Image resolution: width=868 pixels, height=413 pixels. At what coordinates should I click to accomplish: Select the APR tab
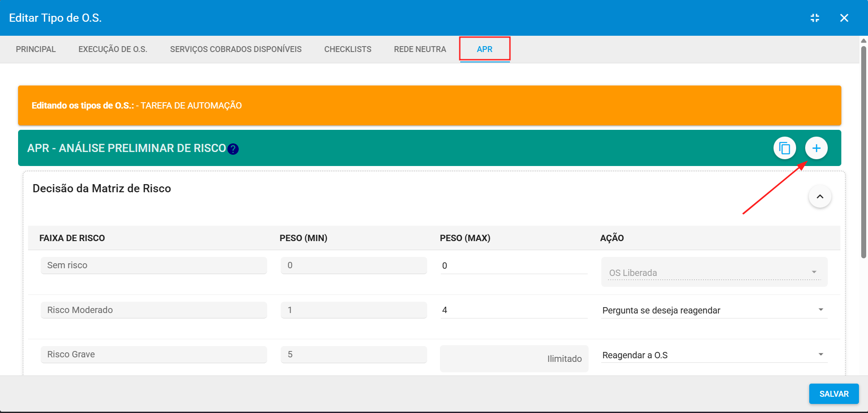tap(484, 49)
